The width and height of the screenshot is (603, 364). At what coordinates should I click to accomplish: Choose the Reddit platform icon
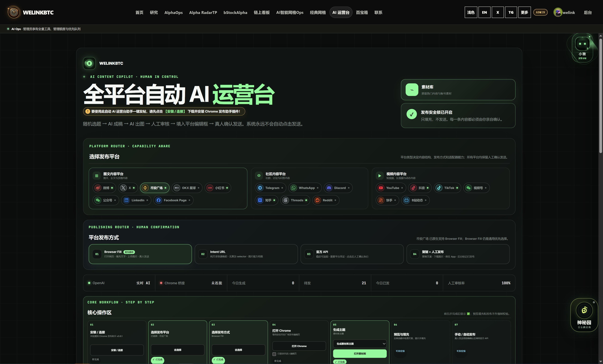pyautogui.click(x=317, y=200)
